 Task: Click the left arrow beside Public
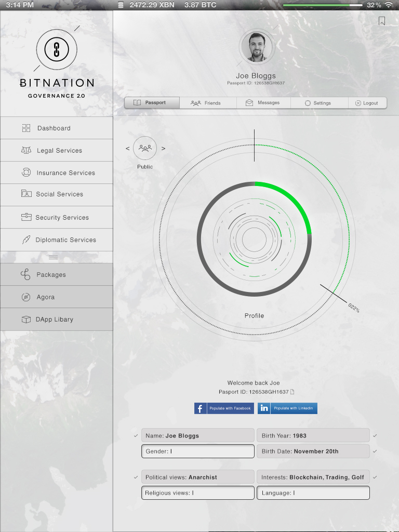tap(128, 149)
